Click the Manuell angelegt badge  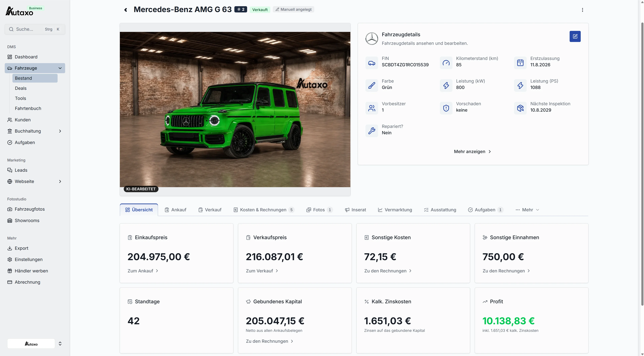tap(293, 10)
